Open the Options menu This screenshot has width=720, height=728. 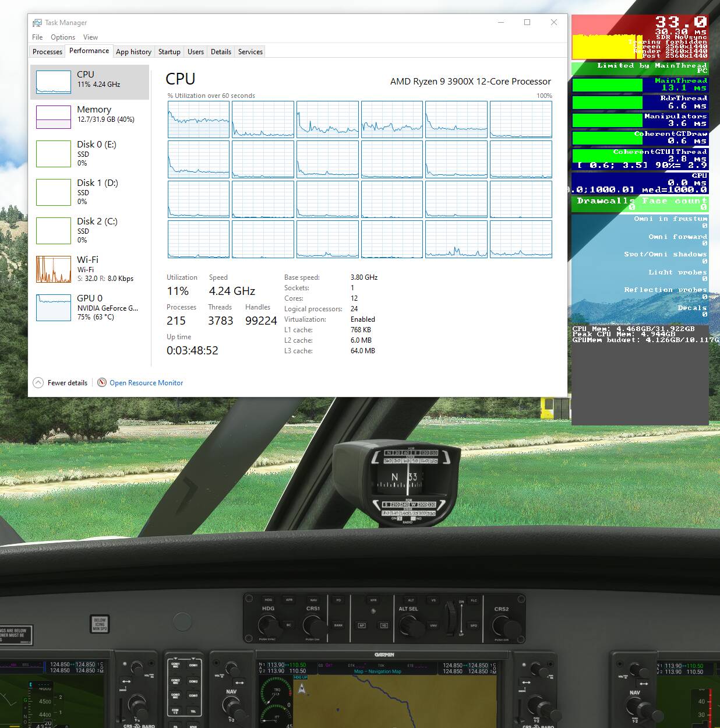point(62,37)
